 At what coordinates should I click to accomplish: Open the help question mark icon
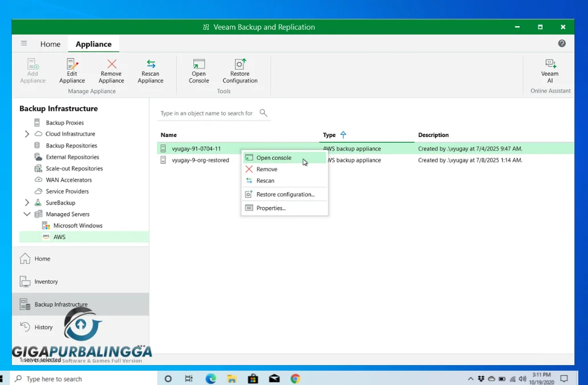pos(562,43)
